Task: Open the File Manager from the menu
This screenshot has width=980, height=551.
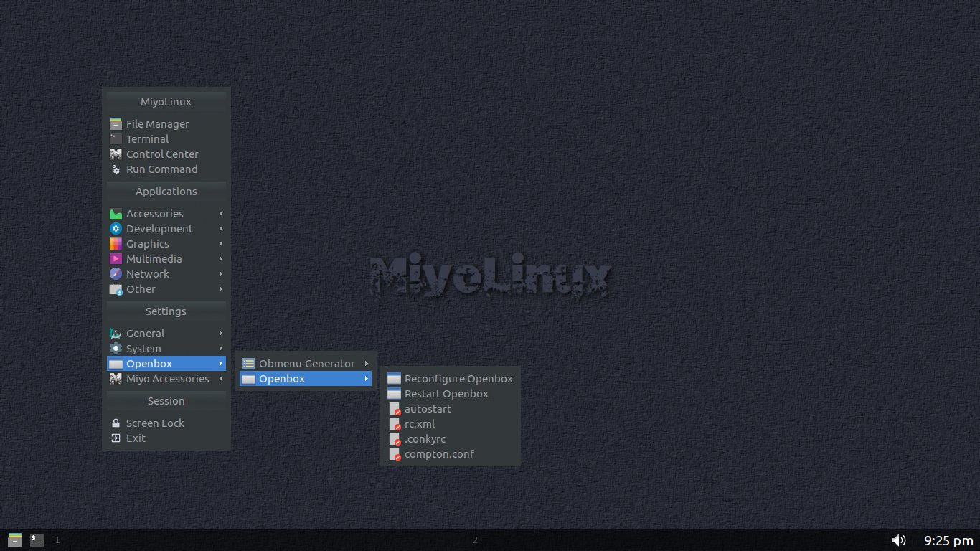Action: coord(157,123)
